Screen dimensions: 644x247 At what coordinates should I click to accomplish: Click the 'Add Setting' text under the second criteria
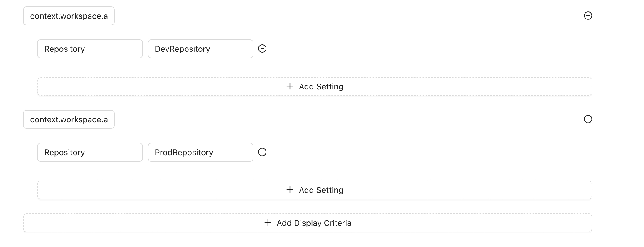[x=321, y=190]
